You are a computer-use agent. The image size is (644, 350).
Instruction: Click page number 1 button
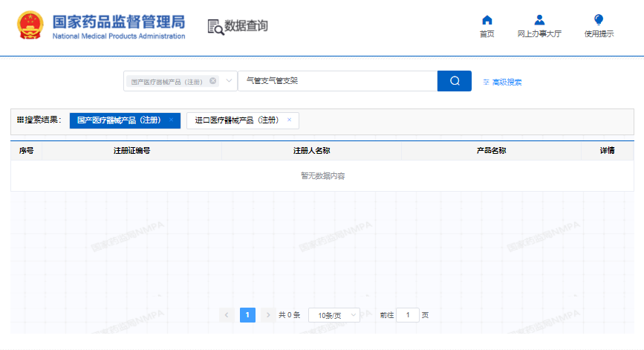247,315
